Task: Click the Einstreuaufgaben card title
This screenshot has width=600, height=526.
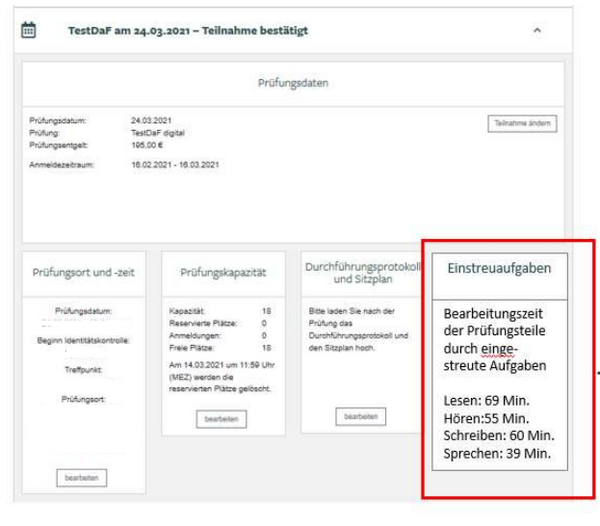Action: pos(499,268)
